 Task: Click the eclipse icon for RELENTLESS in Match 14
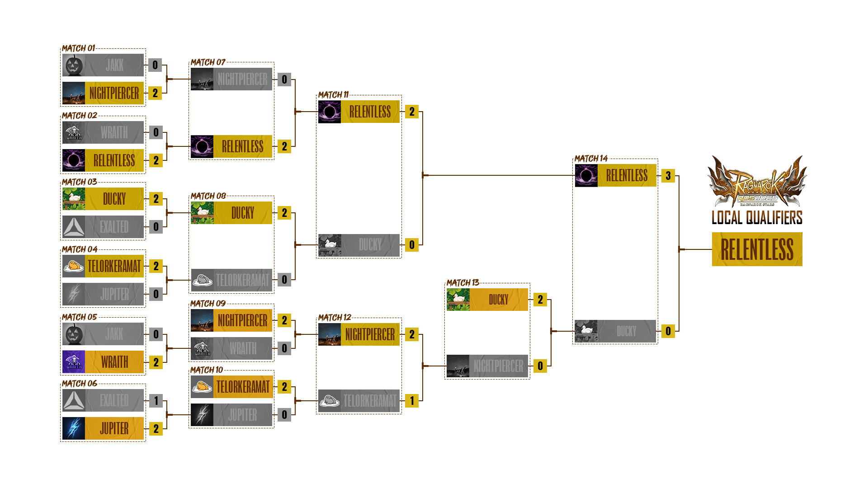click(x=585, y=176)
